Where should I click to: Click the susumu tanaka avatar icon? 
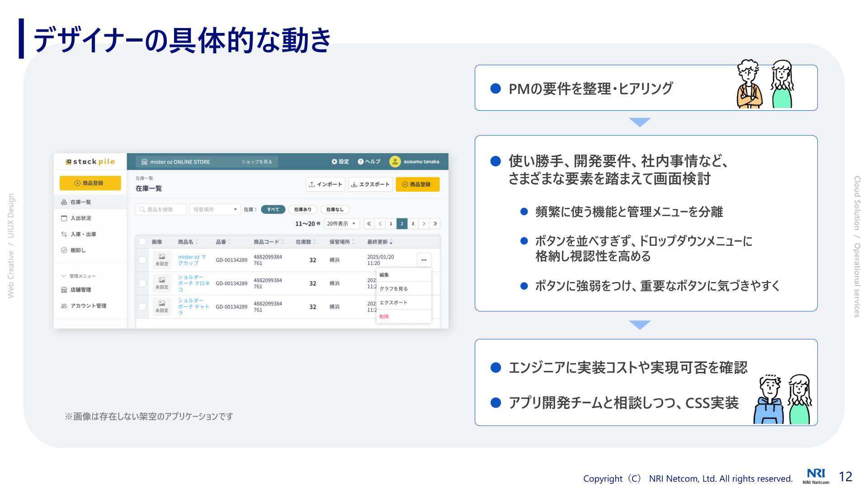pos(395,162)
